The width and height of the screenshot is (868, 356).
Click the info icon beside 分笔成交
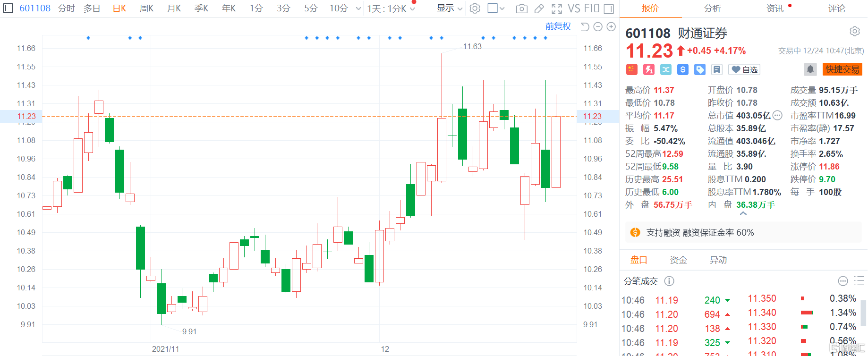669,281
